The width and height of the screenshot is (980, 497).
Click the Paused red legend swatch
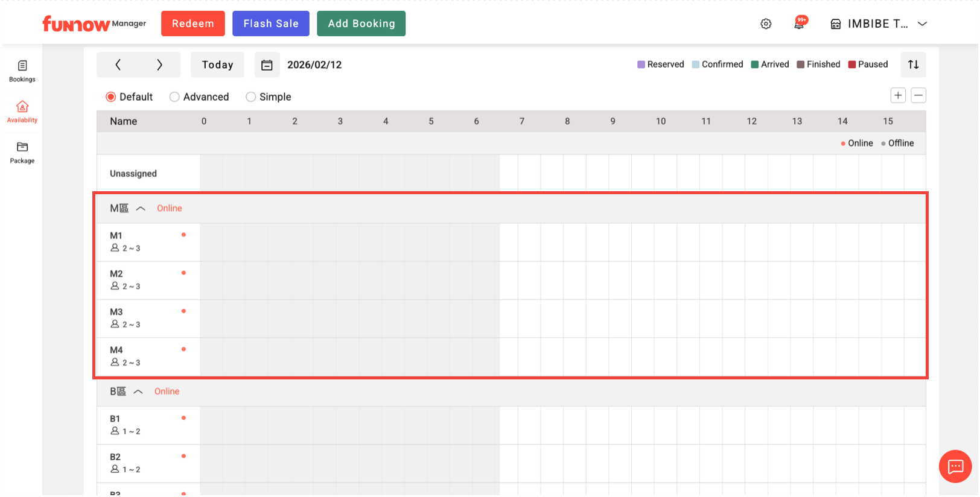[852, 65]
